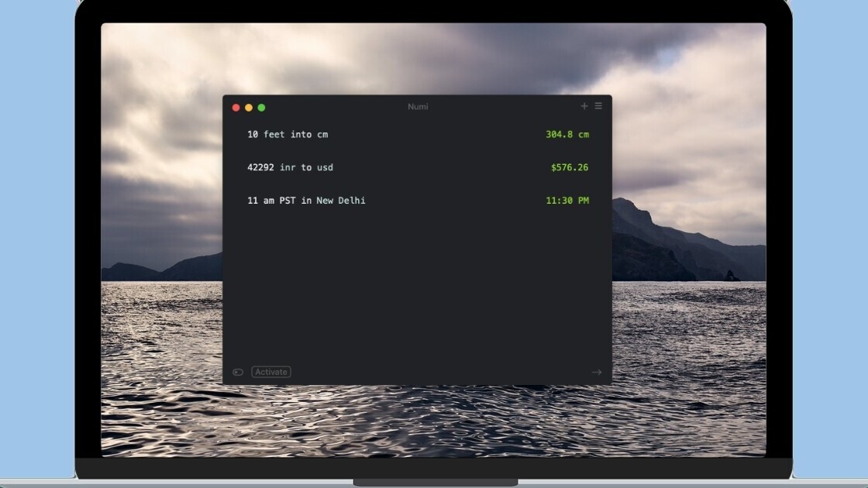The height and width of the screenshot is (488, 868).
Task: Click the 'inr to usd' text
Action: [x=306, y=167]
